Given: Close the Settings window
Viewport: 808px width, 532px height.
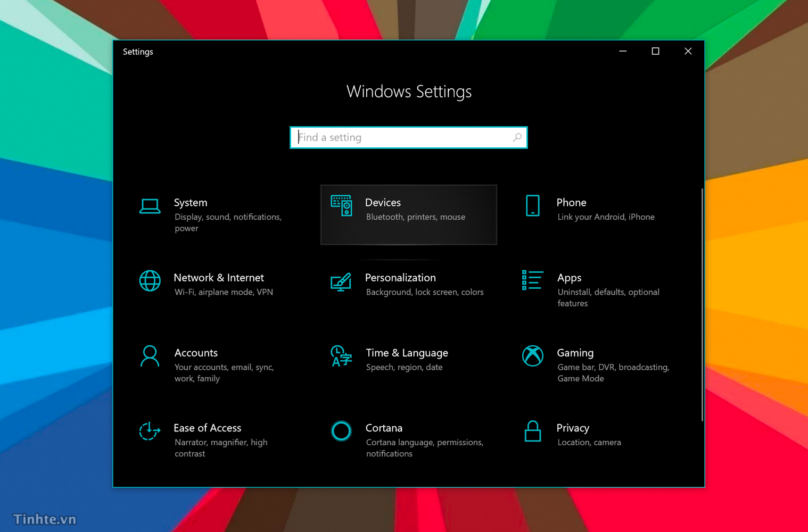Looking at the screenshot, I should coord(688,51).
